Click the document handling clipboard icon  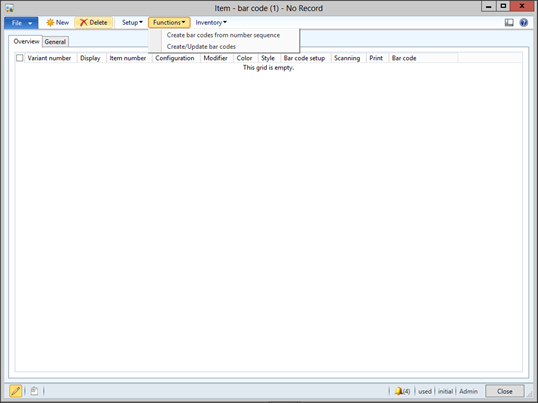click(34, 391)
